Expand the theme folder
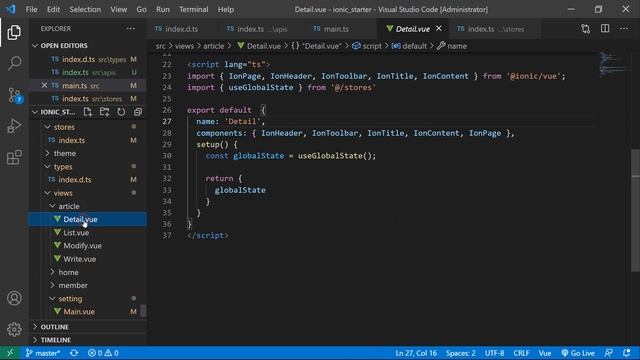The height and width of the screenshot is (360, 640). coord(64,153)
